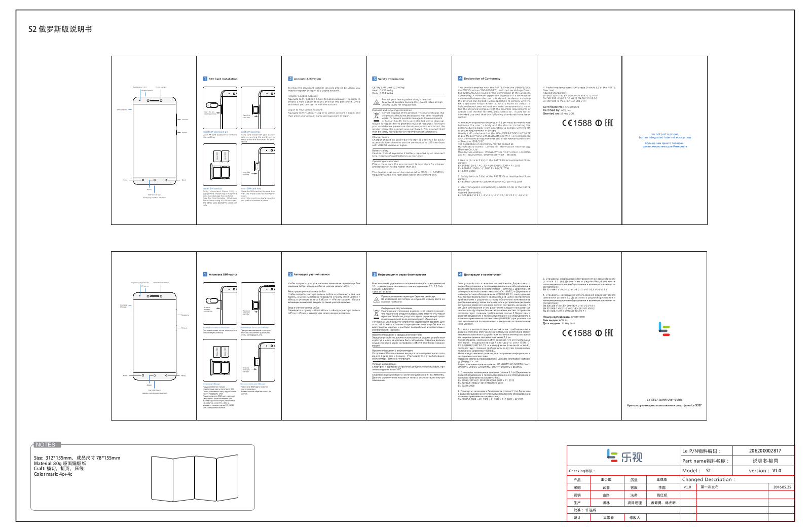This screenshot has height=532, width=811.
Task: Click the 'Декларация о соответствии' heading
Action: pos(483,275)
